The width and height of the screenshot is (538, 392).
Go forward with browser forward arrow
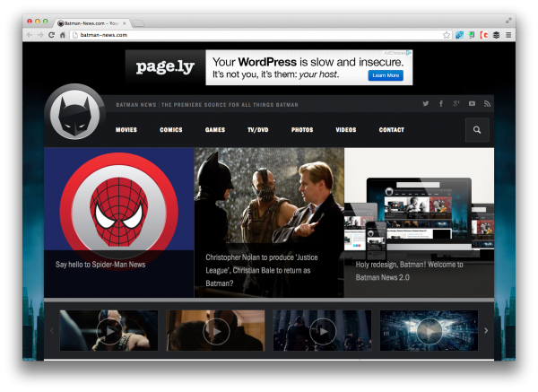click(x=40, y=35)
